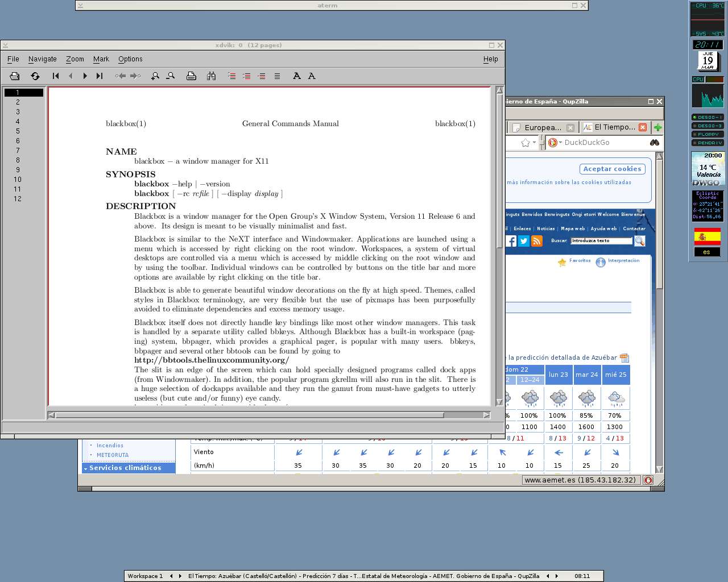Viewport: 728px width, 582px height.
Task: Click the plain page-list icon in xdvik
Action: pyautogui.click(x=277, y=76)
